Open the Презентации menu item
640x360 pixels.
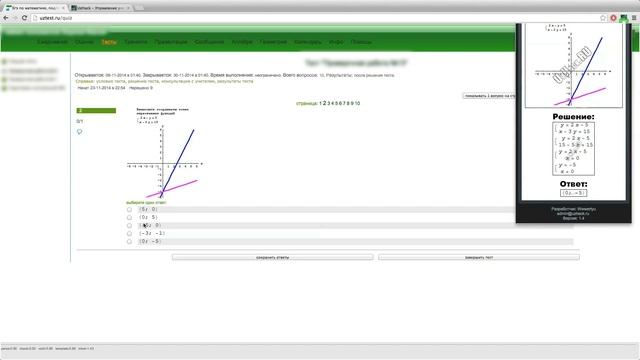(171, 42)
